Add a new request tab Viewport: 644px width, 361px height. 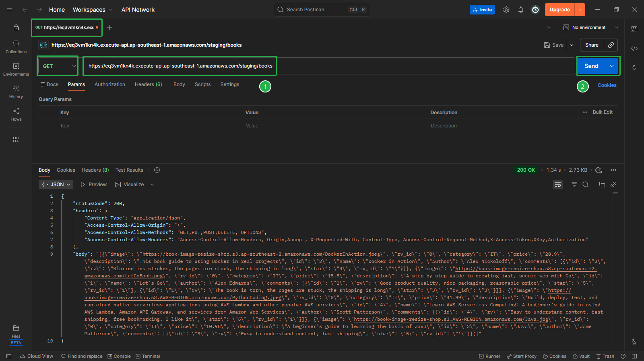[x=109, y=27]
